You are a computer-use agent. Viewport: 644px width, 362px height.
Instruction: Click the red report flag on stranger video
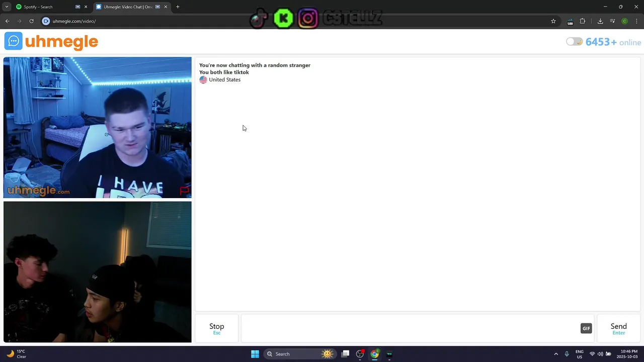click(184, 191)
